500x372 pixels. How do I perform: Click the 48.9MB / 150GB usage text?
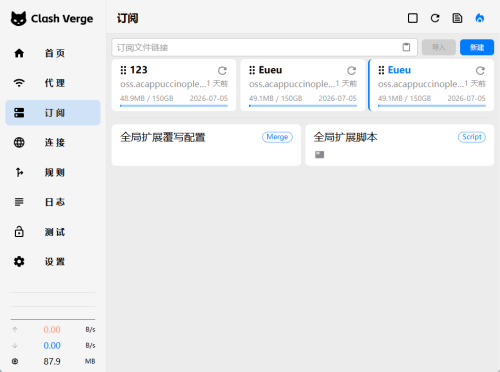pos(147,98)
